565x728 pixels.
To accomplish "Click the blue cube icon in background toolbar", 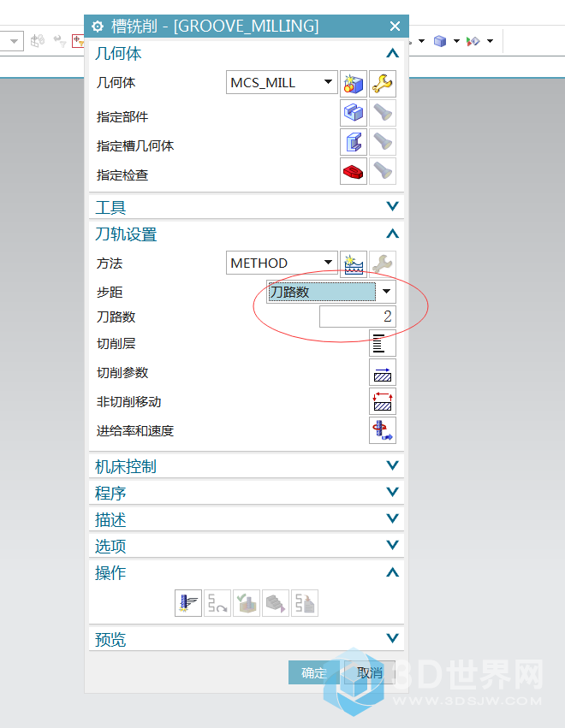I will pos(439,41).
